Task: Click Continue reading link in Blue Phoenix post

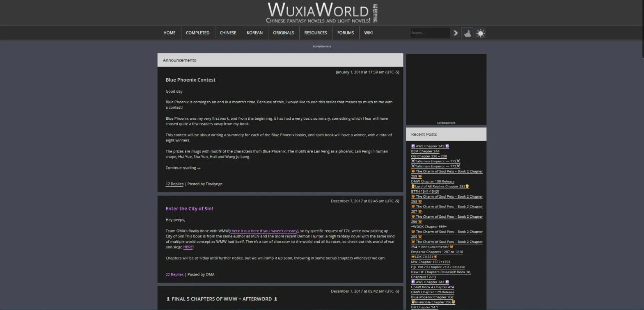Action: 183,168
